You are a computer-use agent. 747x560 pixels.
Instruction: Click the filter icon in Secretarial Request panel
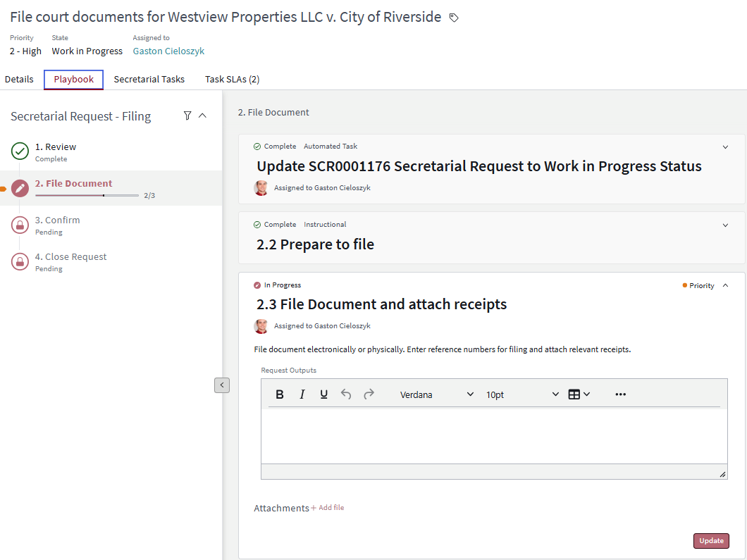[187, 116]
